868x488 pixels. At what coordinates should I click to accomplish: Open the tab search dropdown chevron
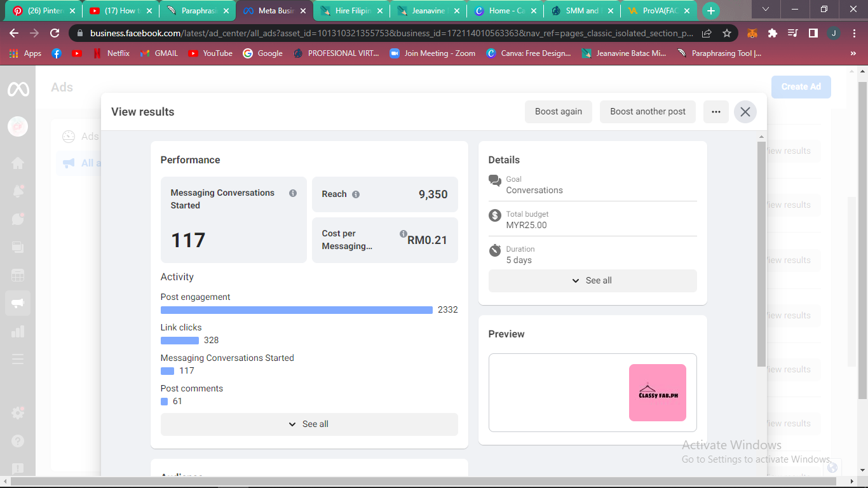[x=766, y=10]
